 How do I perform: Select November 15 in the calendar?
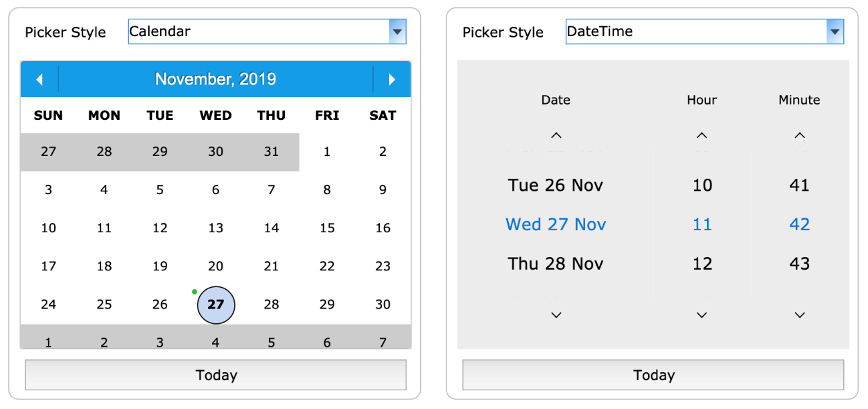pyautogui.click(x=327, y=228)
